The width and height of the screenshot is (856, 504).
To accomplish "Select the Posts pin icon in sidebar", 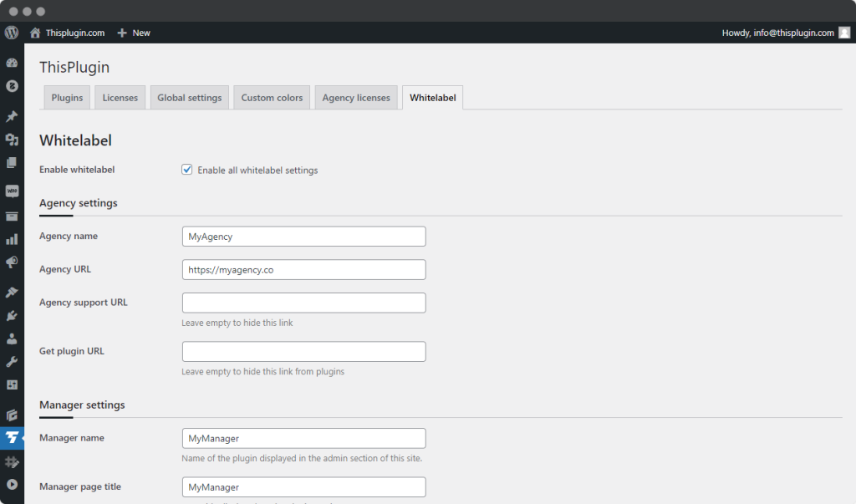I will point(12,117).
